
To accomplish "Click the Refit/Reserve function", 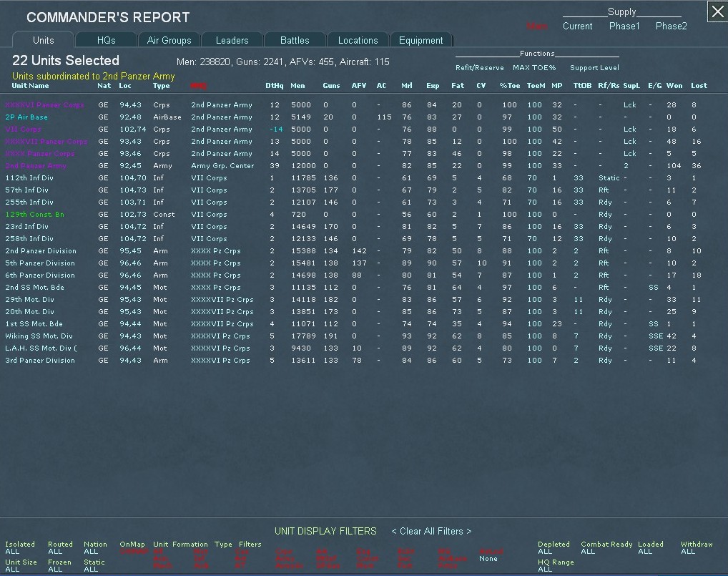I will point(479,68).
